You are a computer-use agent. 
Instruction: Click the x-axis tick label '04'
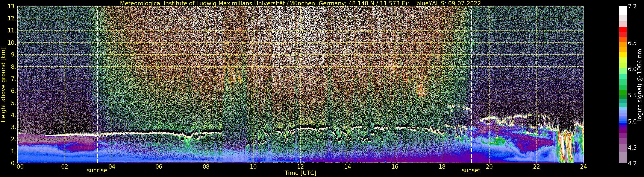click(x=112, y=167)
